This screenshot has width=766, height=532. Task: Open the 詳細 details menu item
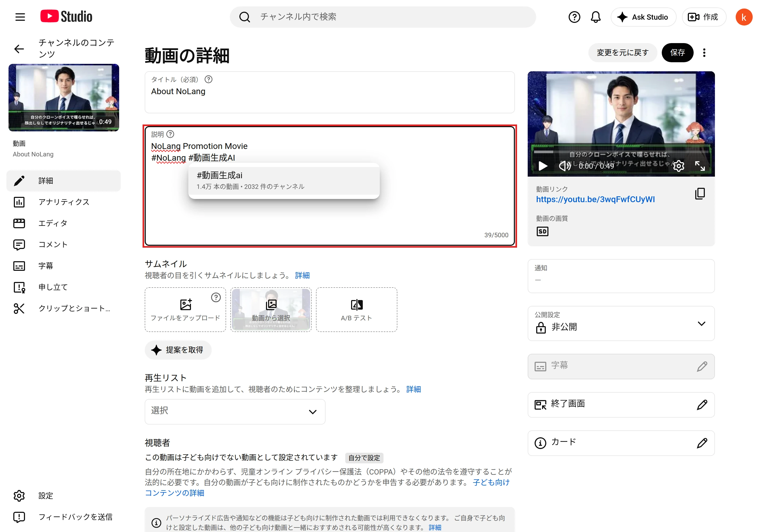pos(63,181)
